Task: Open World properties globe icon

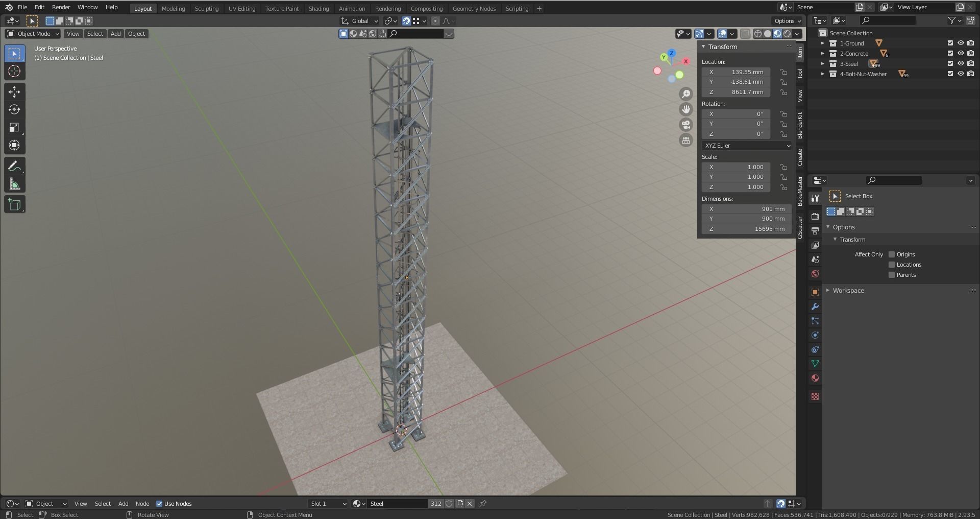Action: (x=815, y=274)
